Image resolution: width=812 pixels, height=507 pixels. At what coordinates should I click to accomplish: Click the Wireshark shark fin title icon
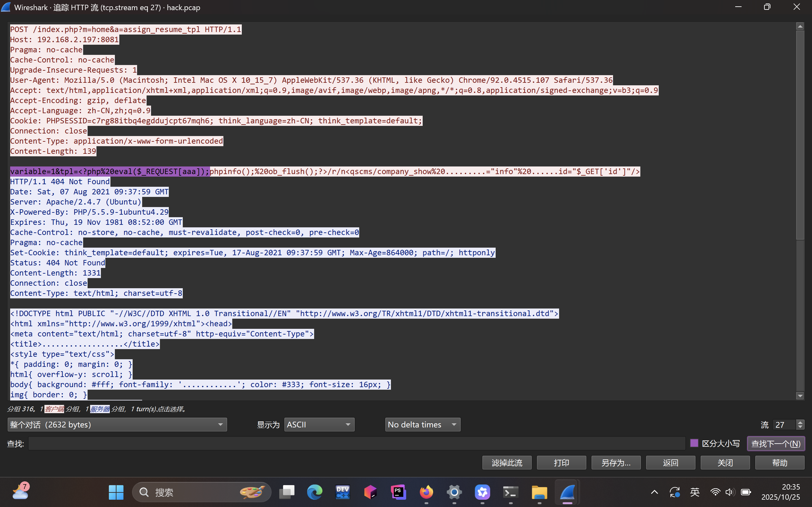point(6,7)
